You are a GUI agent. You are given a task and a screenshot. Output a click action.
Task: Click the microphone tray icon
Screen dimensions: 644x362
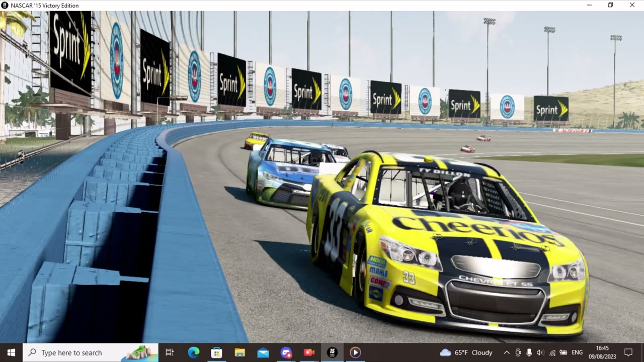tap(529, 352)
